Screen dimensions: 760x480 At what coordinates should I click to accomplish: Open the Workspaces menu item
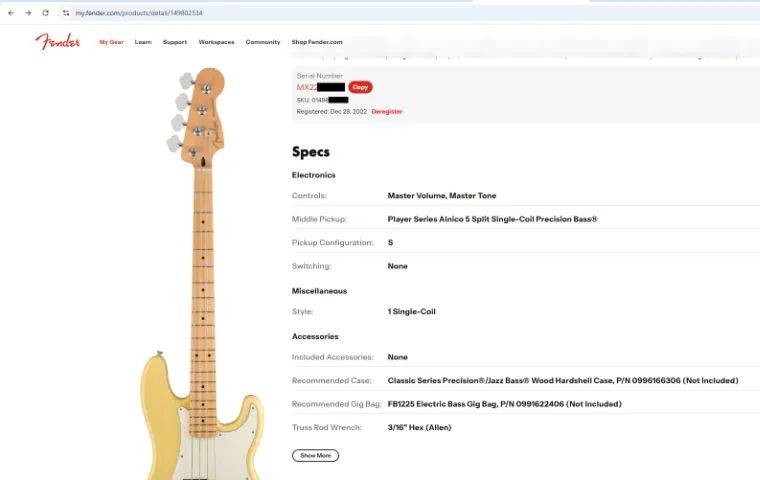tap(216, 42)
